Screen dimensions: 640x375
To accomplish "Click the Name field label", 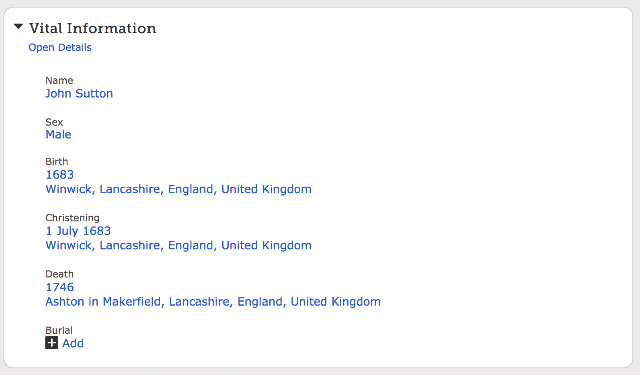I will [59, 80].
